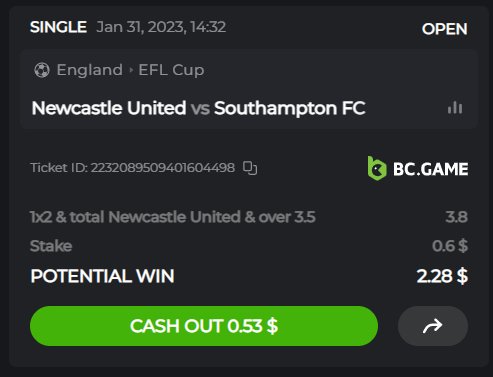493x377 pixels.
Task: Click the 1x2 & total market description
Action: (173, 217)
